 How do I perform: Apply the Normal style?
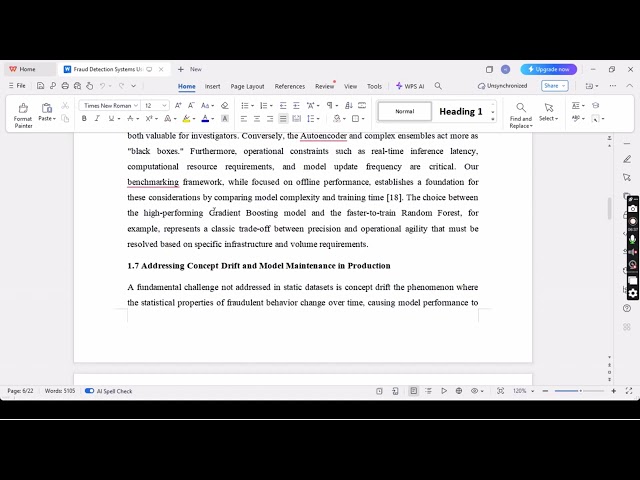[404, 111]
